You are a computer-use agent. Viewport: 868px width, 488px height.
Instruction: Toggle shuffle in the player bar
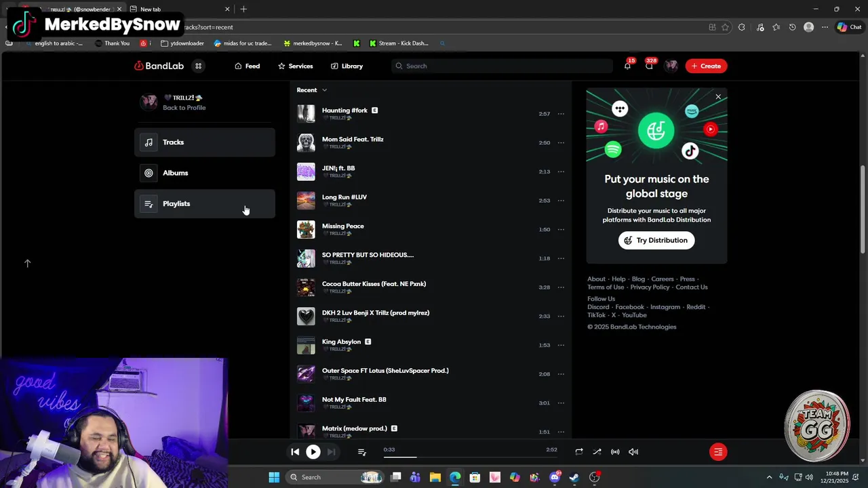pos(597,451)
